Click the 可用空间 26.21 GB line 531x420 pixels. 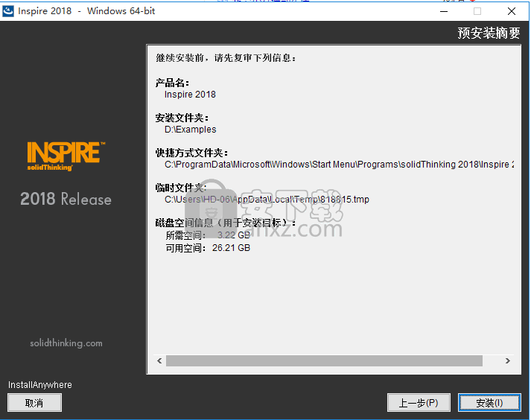coord(208,248)
